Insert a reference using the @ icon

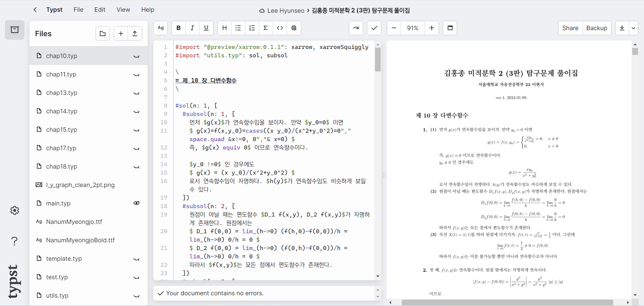pyautogui.click(x=294, y=28)
